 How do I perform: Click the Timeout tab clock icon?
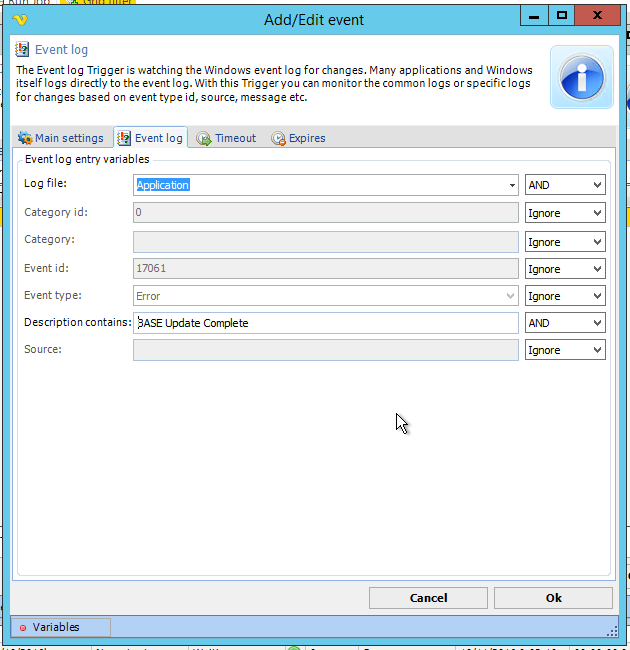pyautogui.click(x=204, y=138)
